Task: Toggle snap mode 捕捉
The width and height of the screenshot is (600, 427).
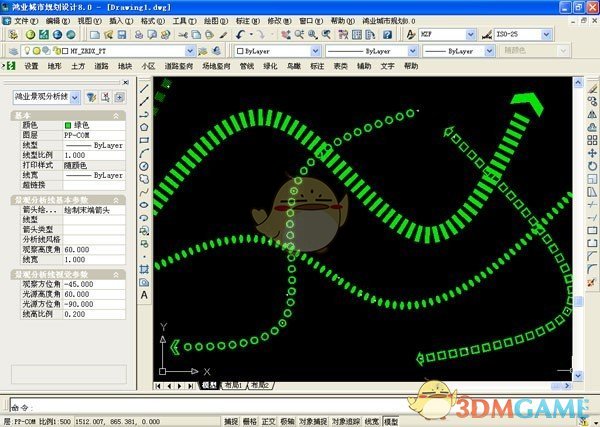Action: [231, 421]
